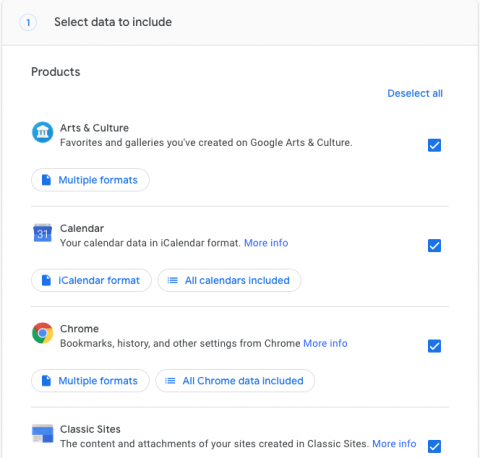Click the Classic Sites icon
The image size is (480, 458).
click(x=42, y=433)
